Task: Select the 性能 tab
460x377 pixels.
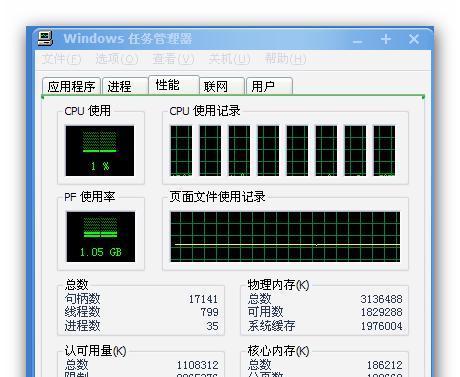Action: (173, 85)
